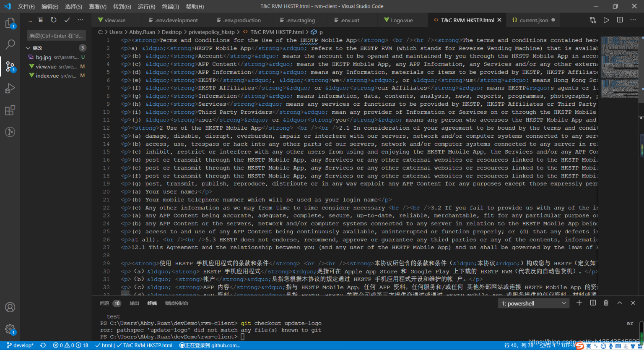
Task: Split the editor to the right
Action: coord(620,20)
